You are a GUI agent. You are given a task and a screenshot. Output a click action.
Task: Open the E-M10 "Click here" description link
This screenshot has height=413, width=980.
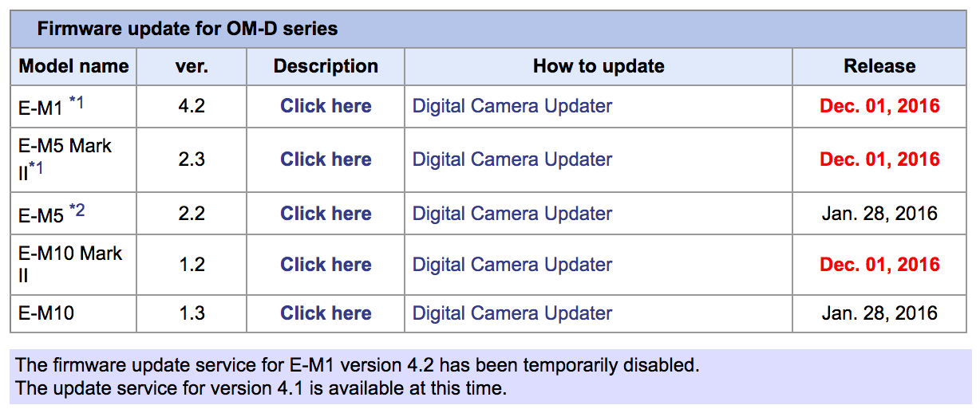pyautogui.click(x=326, y=313)
